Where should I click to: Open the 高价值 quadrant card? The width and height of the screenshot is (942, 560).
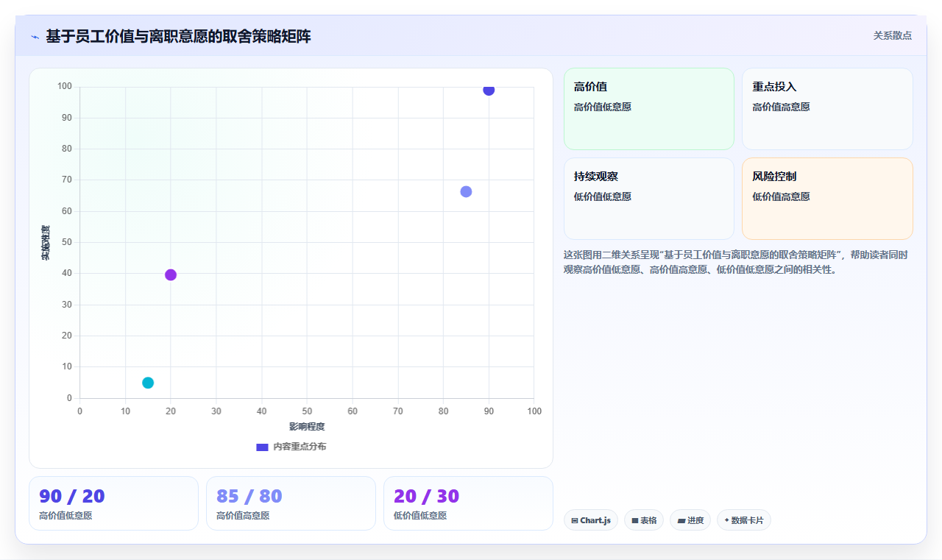point(649,109)
